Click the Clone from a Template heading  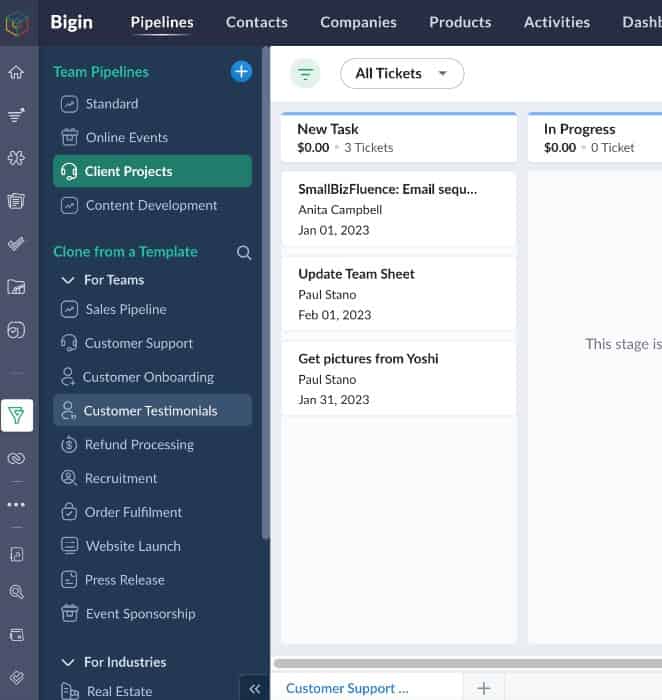point(125,252)
